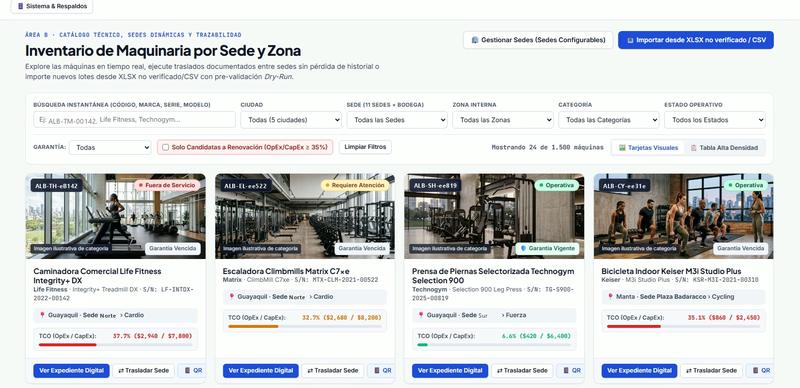Click the Garantía Vigente shield icon
Viewport: 800px width, 388px height.
523,248
